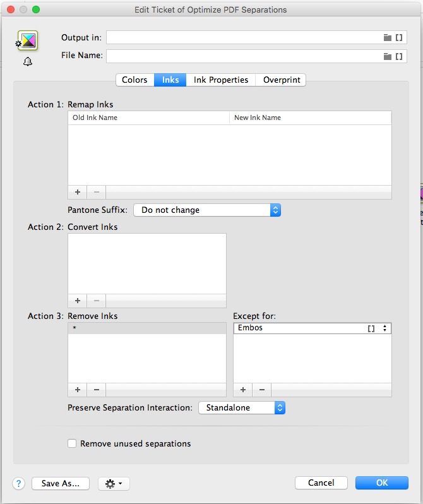Viewport: 423px width, 504px height.
Task: Open the Overprint tab
Action: [x=282, y=80]
